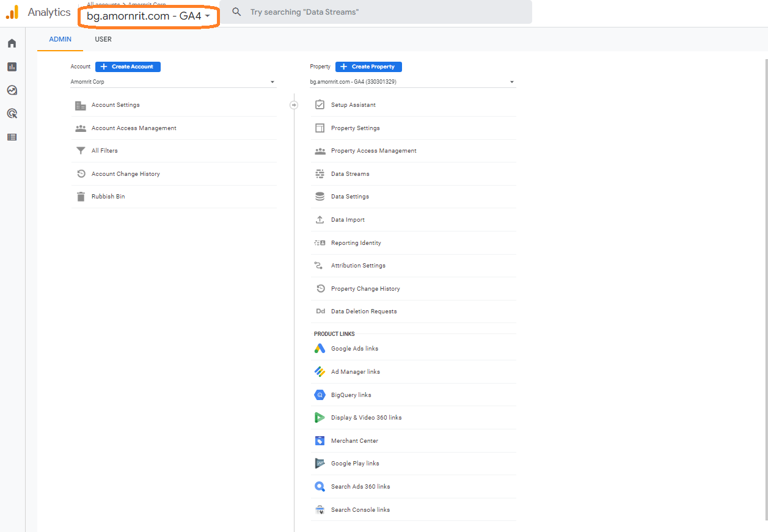The height and width of the screenshot is (532, 768).
Task: Open Reports icon in left sidebar
Action: point(12,67)
